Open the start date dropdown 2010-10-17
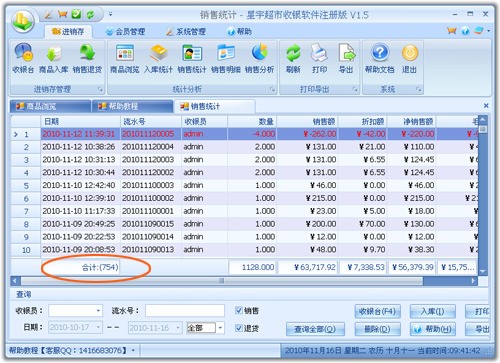500x363 pixels. tap(98, 327)
